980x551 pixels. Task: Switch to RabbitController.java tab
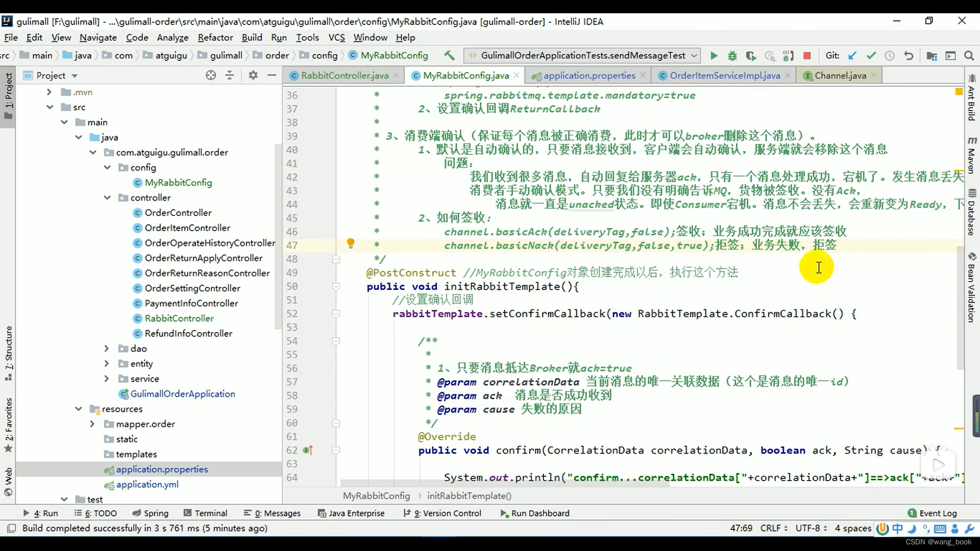(x=345, y=76)
